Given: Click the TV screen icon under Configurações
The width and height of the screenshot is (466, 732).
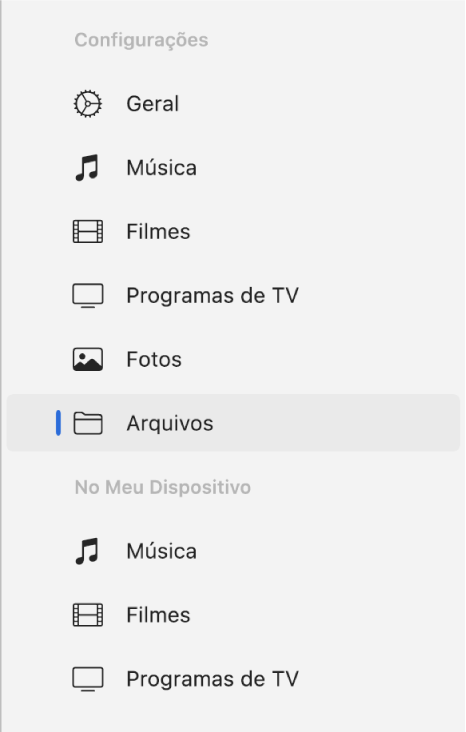Looking at the screenshot, I should point(87,296).
